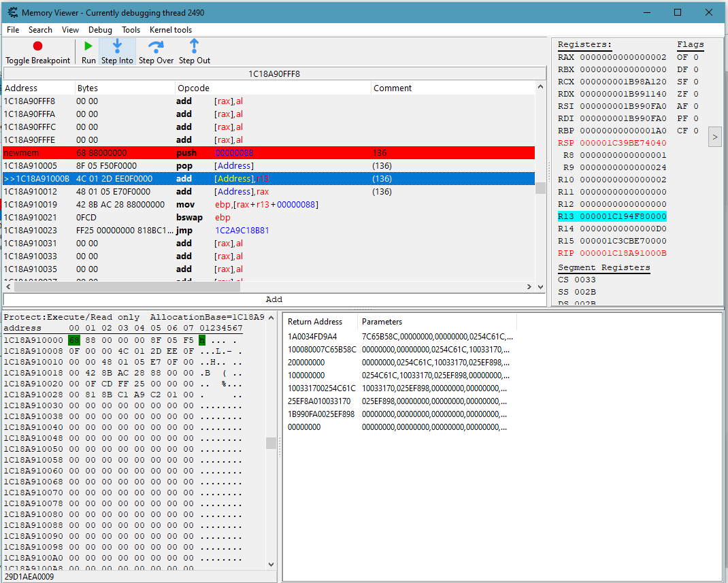
Task: Click the Opcode column header
Action: pyautogui.click(x=273, y=88)
